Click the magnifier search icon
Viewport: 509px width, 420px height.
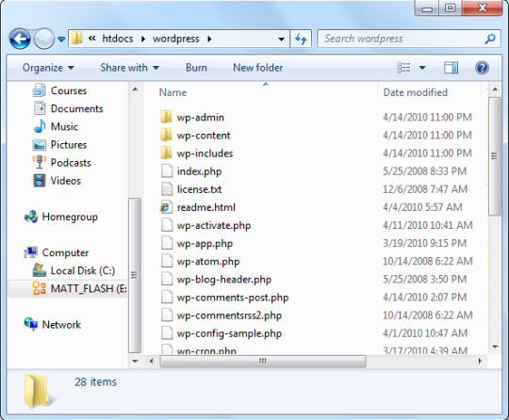point(490,39)
